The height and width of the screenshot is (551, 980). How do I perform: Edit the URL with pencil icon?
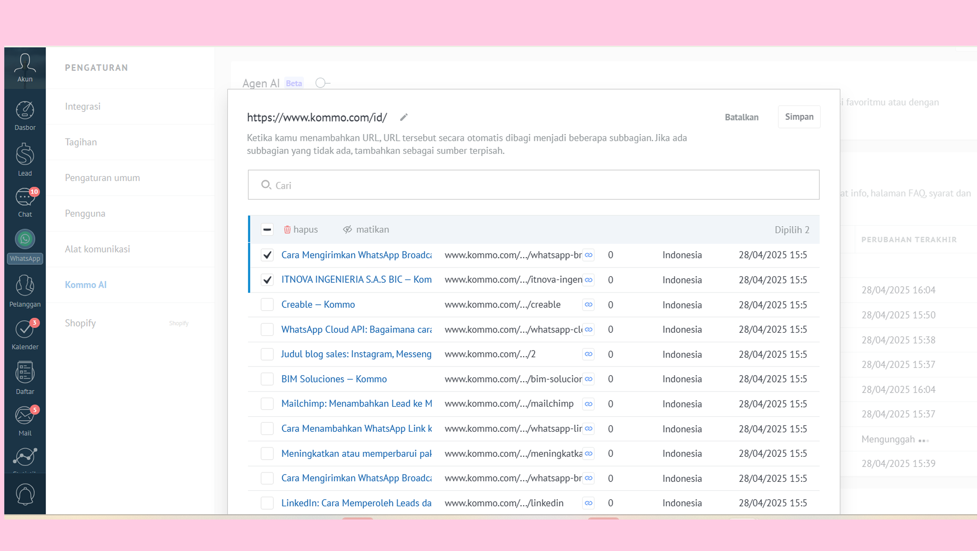click(404, 117)
